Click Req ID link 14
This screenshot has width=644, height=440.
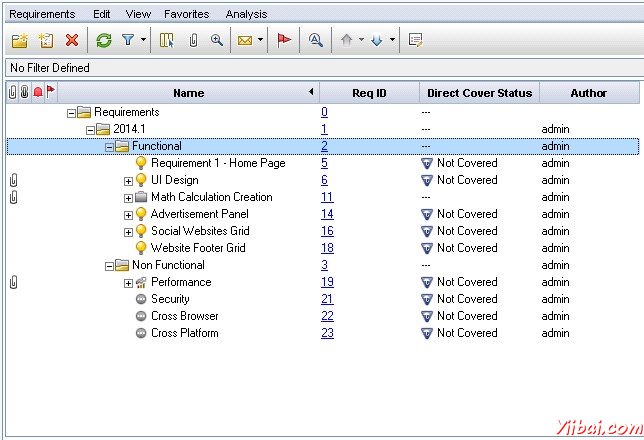point(327,214)
